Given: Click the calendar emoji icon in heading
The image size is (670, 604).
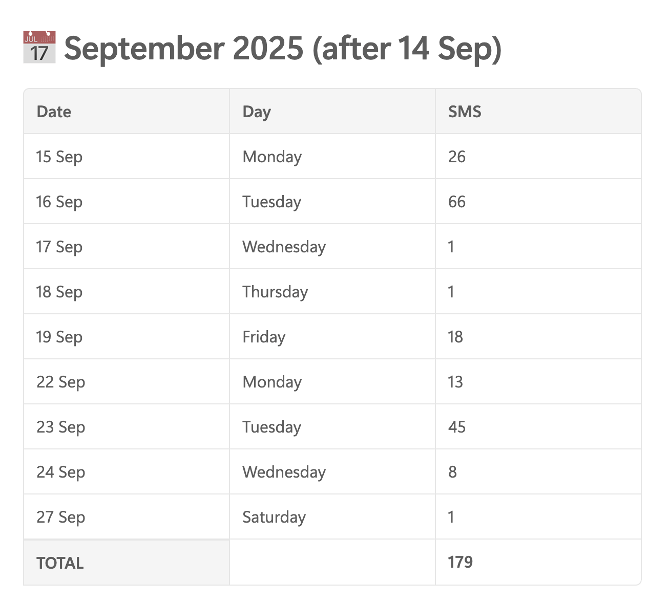Looking at the screenshot, I should tap(39, 47).
